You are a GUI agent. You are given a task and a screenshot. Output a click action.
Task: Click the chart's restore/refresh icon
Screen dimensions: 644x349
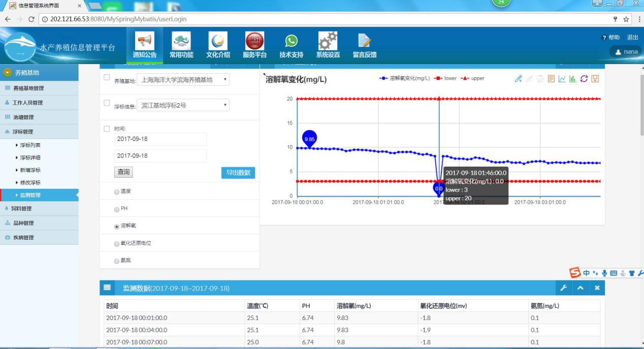tap(584, 79)
